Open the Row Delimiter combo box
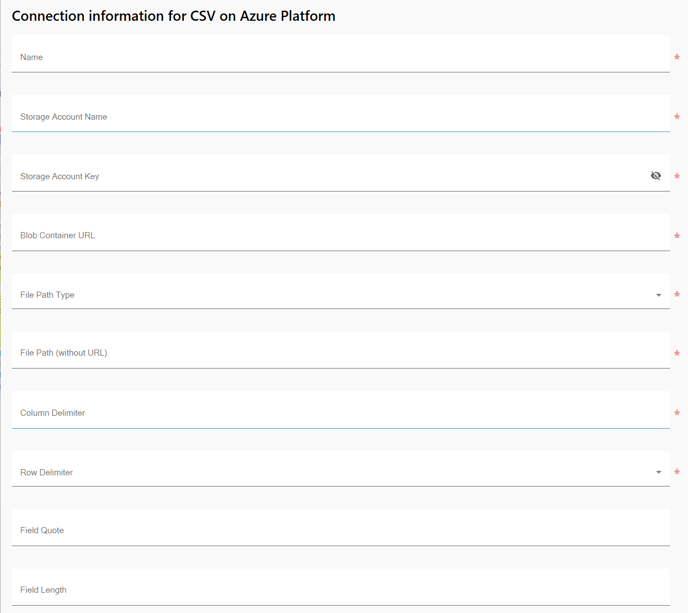This screenshot has height=613, width=688. click(x=340, y=469)
